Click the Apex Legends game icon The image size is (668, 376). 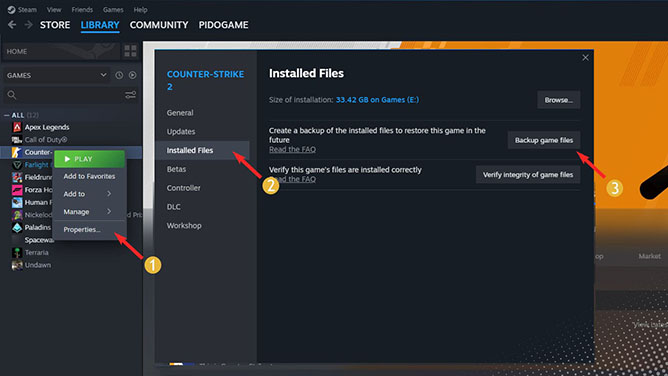pos(17,127)
